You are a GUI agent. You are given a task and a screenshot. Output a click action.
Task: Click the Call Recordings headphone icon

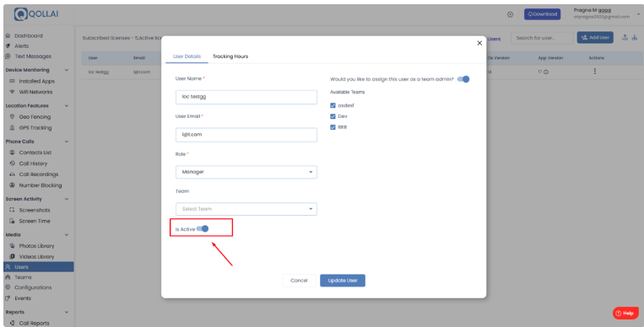(x=13, y=174)
